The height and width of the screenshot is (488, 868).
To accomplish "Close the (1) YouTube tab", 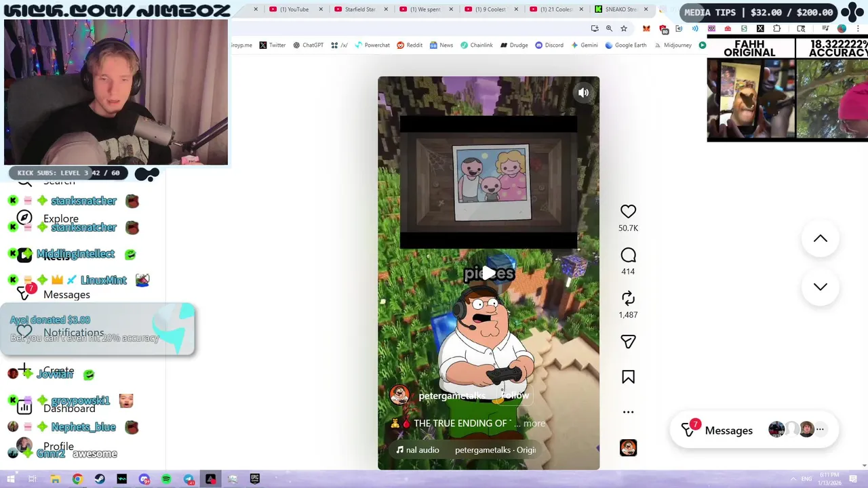I will pyautogui.click(x=321, y=9).
